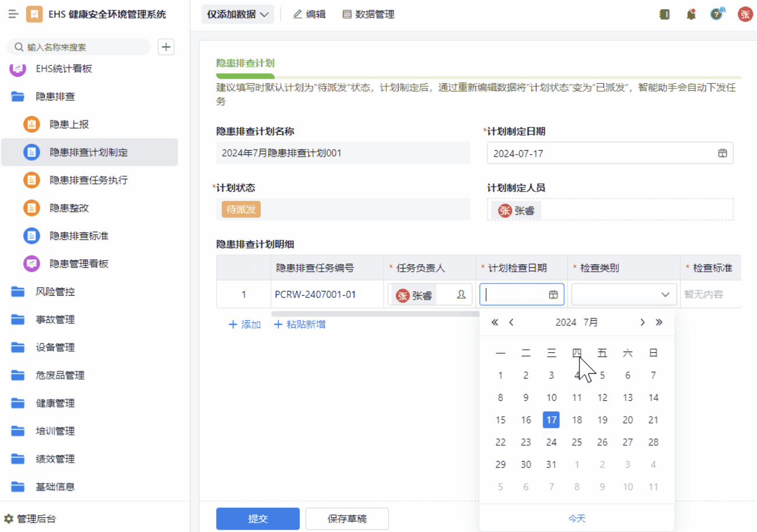This screenshot has height=532, width=757.
Task: Open the 仅添加数据 dropdown
Action: [238, 15]
